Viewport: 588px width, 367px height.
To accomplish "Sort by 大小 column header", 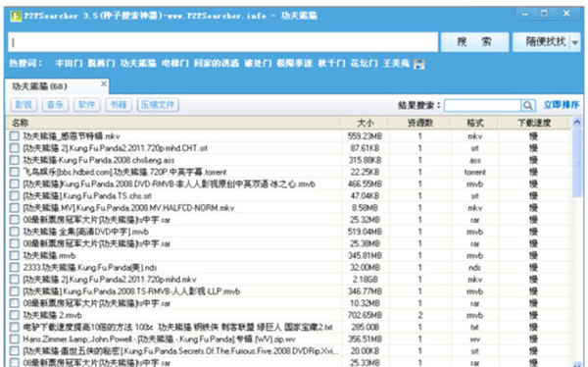I will pyautogui.click(x=365, y=123).
